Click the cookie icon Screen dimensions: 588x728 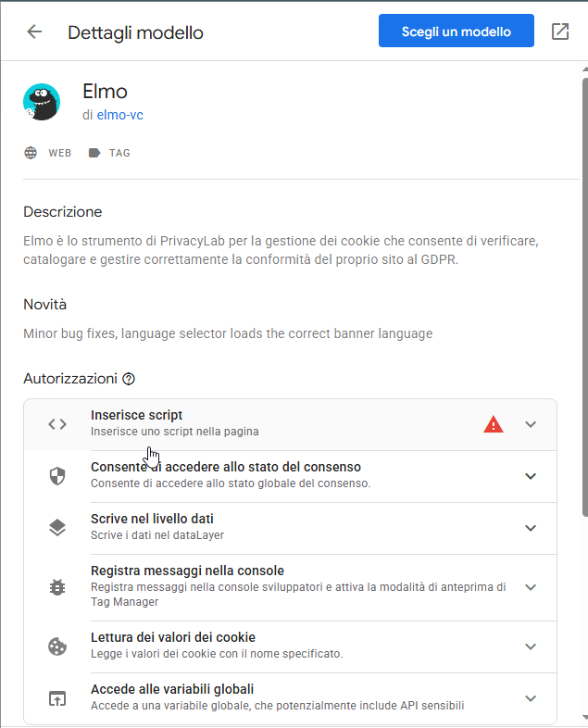pyautogui.click(x=57, y=646)
